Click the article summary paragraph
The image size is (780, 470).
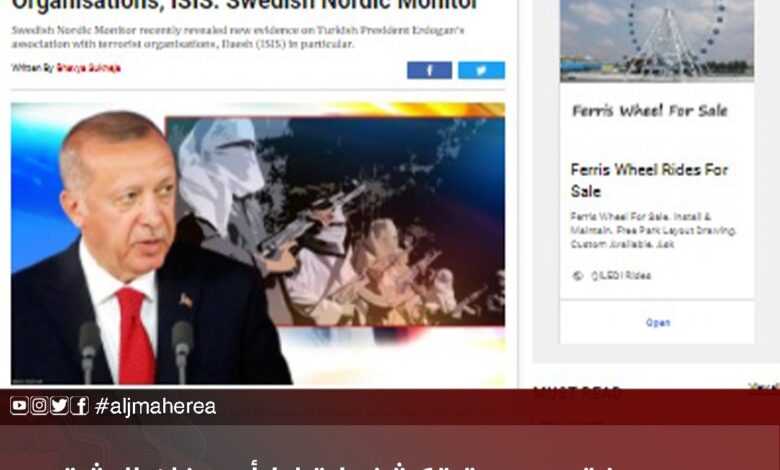pyautogui.click(x=238, y=37)
